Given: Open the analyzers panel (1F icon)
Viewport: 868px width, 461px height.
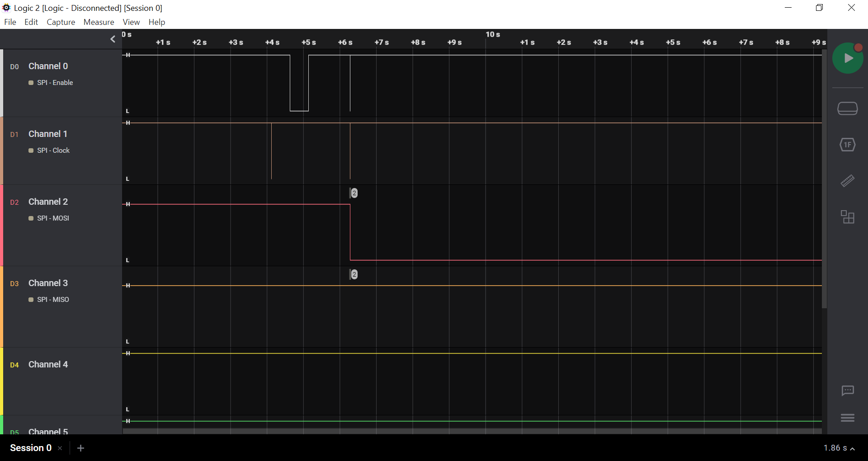Looking at the screenshot, I should coord(848,145).
